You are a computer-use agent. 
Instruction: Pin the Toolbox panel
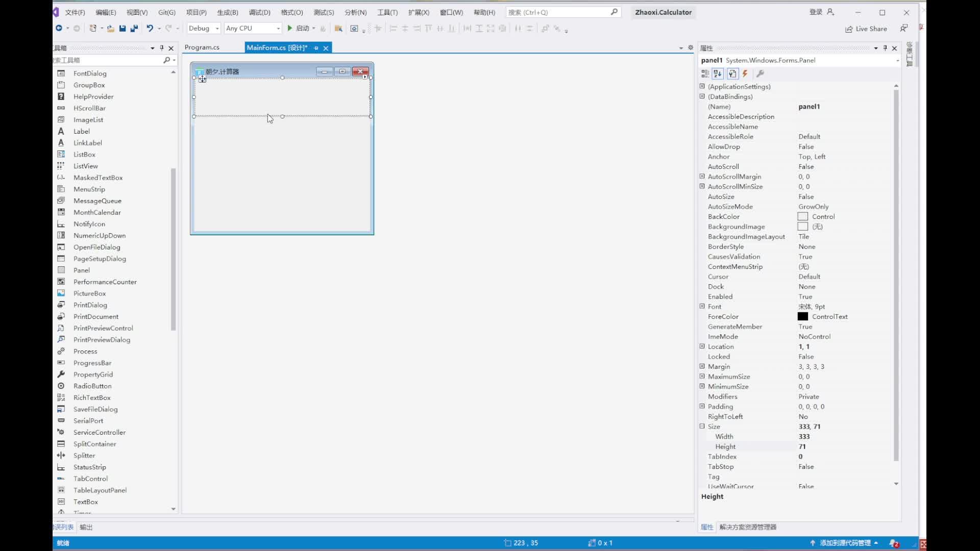[x=162, y=48]
